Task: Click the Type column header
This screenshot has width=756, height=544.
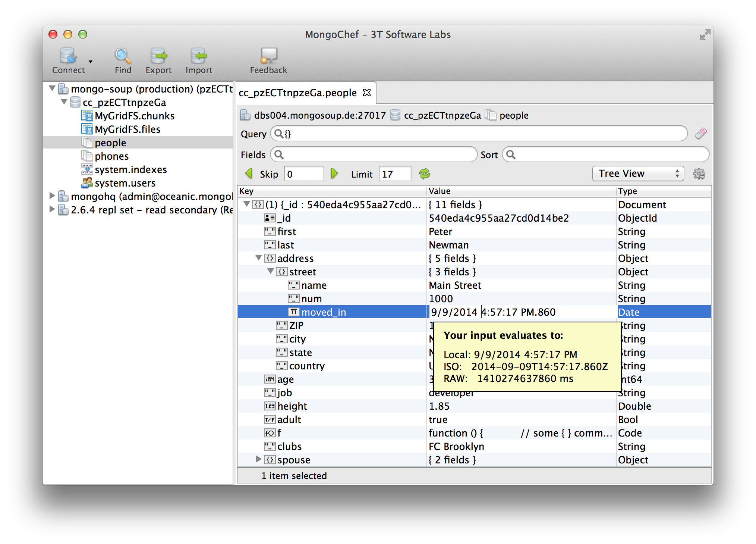Action: tap(664, 191)
